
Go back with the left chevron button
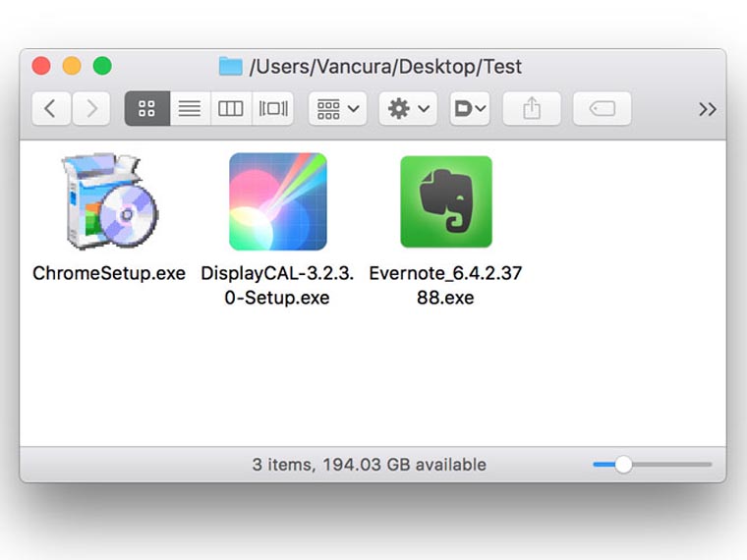point(51,109)
